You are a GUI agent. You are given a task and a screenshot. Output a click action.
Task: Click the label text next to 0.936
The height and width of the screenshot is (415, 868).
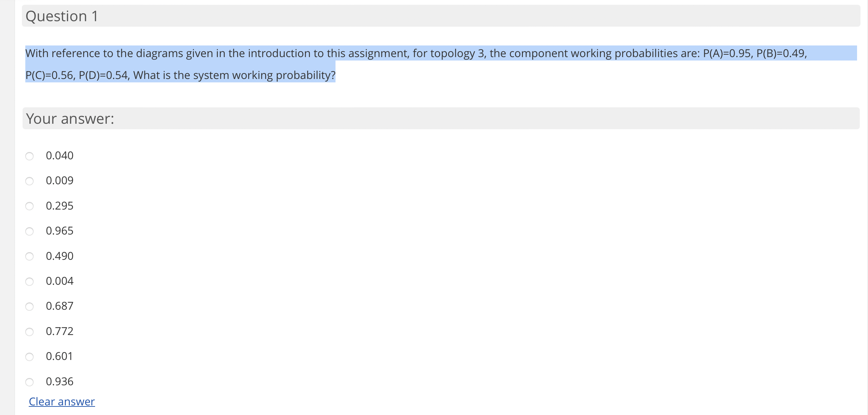pyautogui.click(x=60, y=381)
